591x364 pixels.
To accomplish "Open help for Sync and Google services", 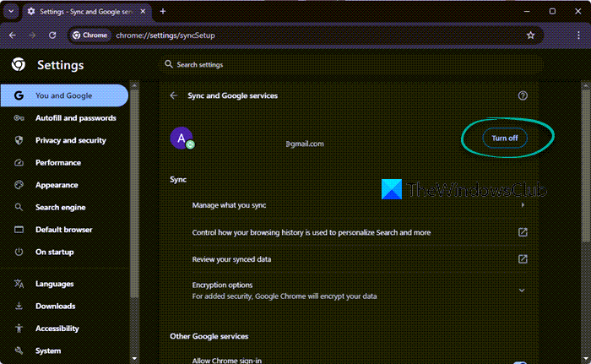I will 523,95.
